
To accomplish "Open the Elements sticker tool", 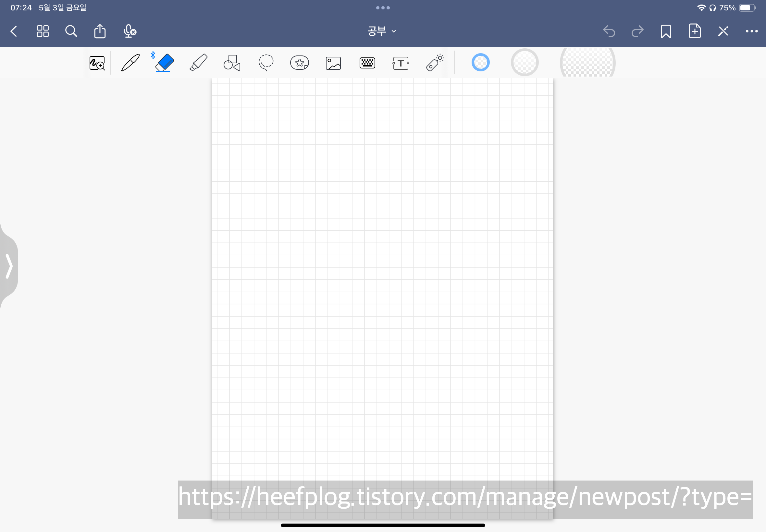I will 300,63.
